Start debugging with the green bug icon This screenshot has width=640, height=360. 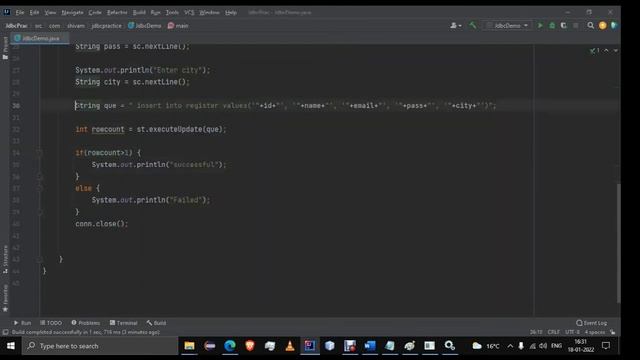552,25
